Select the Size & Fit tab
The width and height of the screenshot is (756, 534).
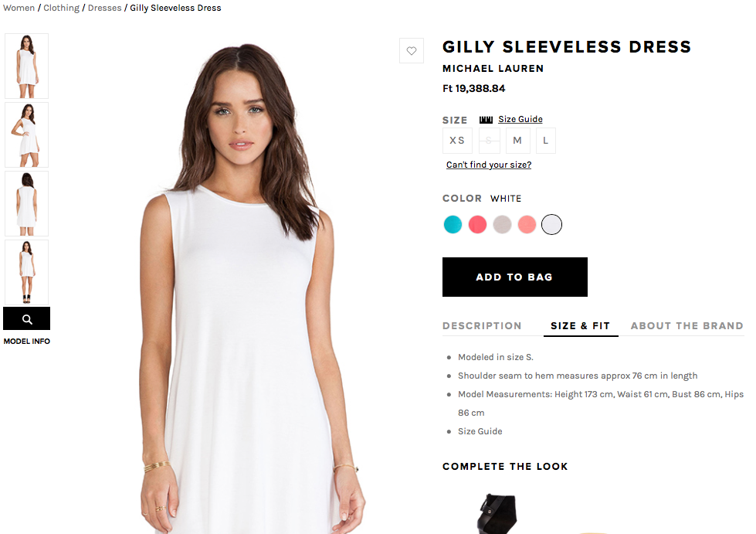(581, 325)
